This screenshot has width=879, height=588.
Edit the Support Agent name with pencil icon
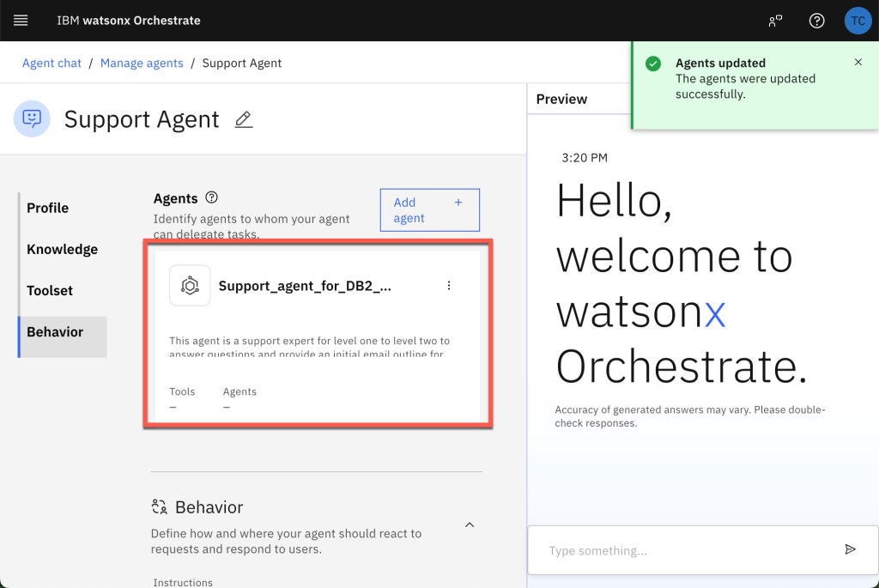pyautogui.click(x=244, y=119)
